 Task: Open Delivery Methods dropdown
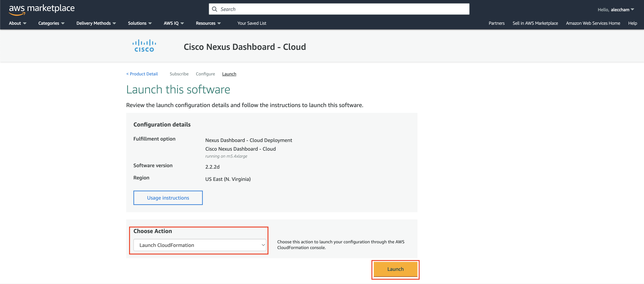click(x=96, y=23)
